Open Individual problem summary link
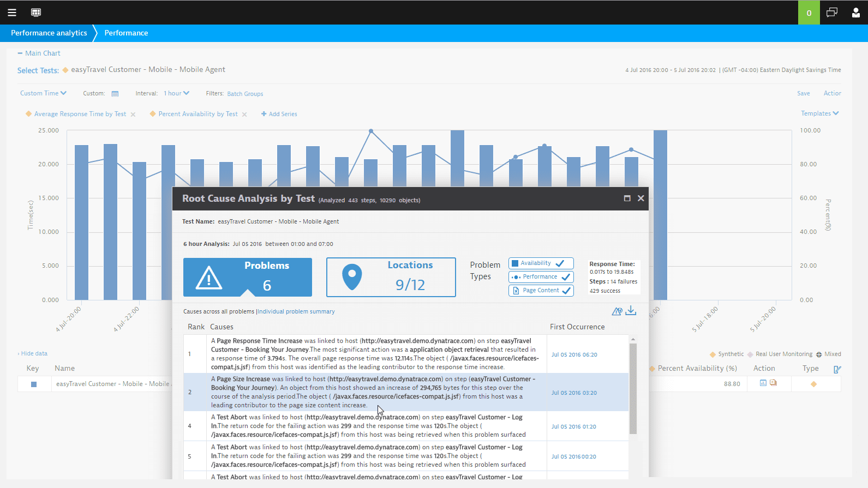Viewport: 868px width, 488px height. 296,312
